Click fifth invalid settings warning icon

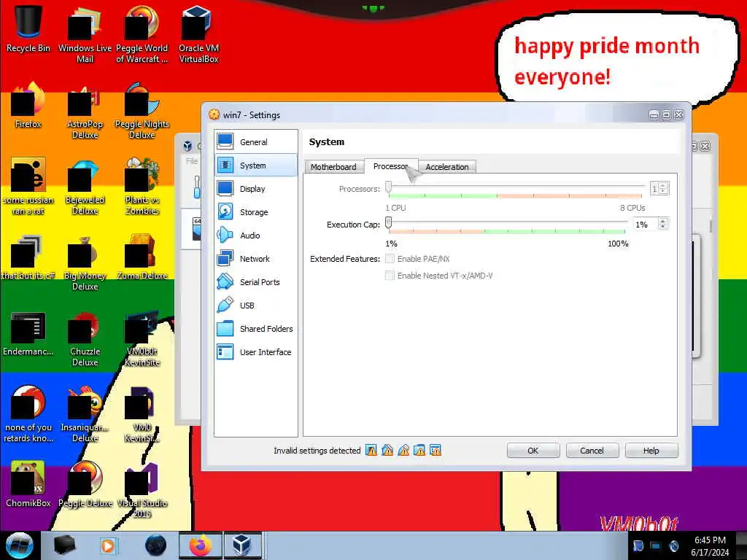(436, 450)
